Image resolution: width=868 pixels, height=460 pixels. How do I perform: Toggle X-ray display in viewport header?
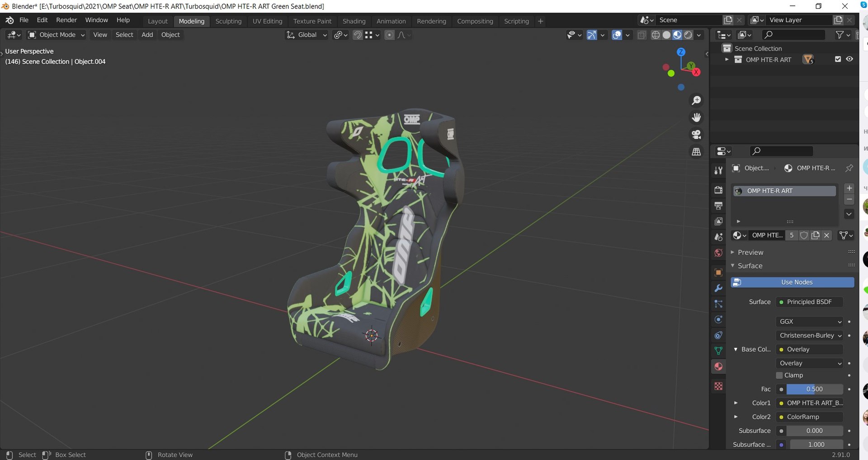tap(642, 35)
